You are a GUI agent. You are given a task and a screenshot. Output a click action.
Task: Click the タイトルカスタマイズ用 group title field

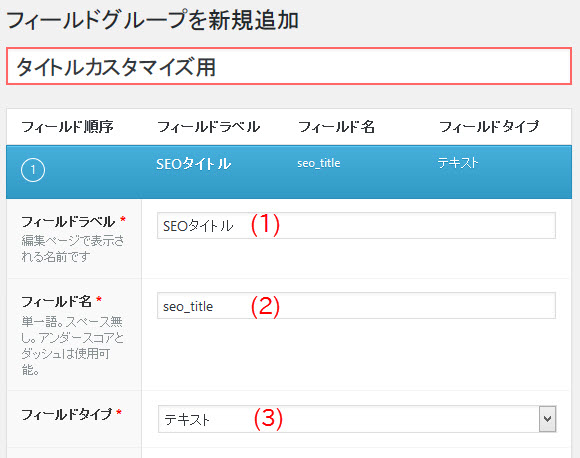(289, 66)
